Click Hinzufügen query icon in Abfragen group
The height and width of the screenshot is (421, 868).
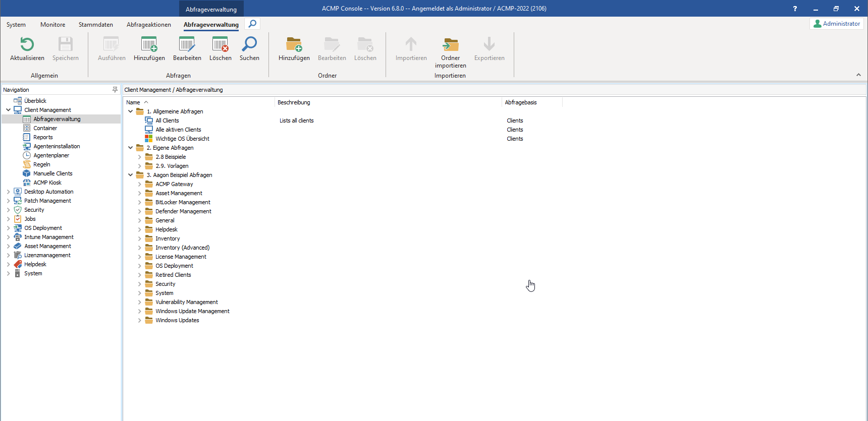(x=149, y=45)
